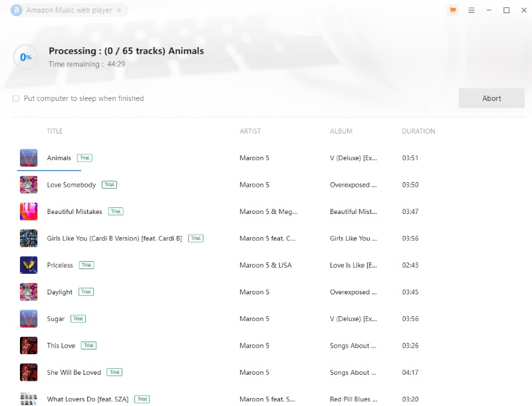
Task: Click the She Will Be Loved cover thumbnail
Action: tap(29, 372)
